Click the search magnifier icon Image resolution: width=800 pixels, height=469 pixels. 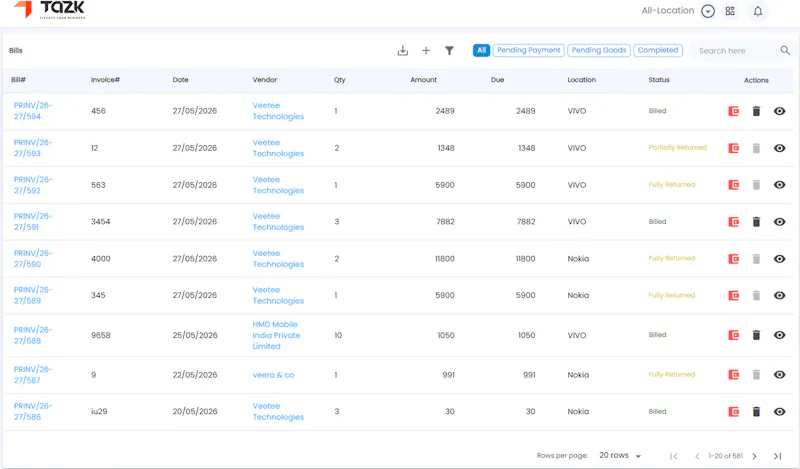pyautogui.click(x=785, y=51)
